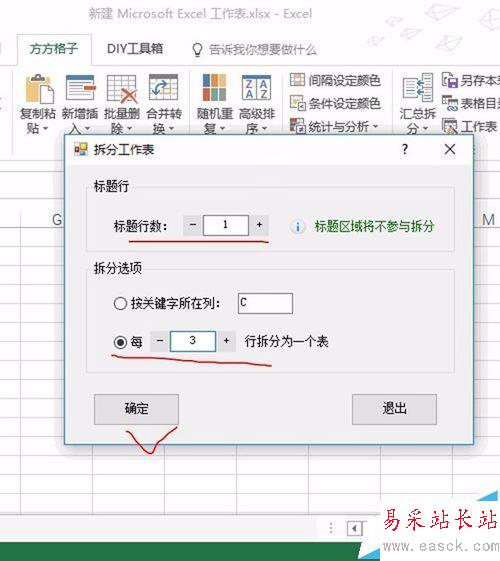Expand the 新增插入 dropdown arrow

pos(87,128)
